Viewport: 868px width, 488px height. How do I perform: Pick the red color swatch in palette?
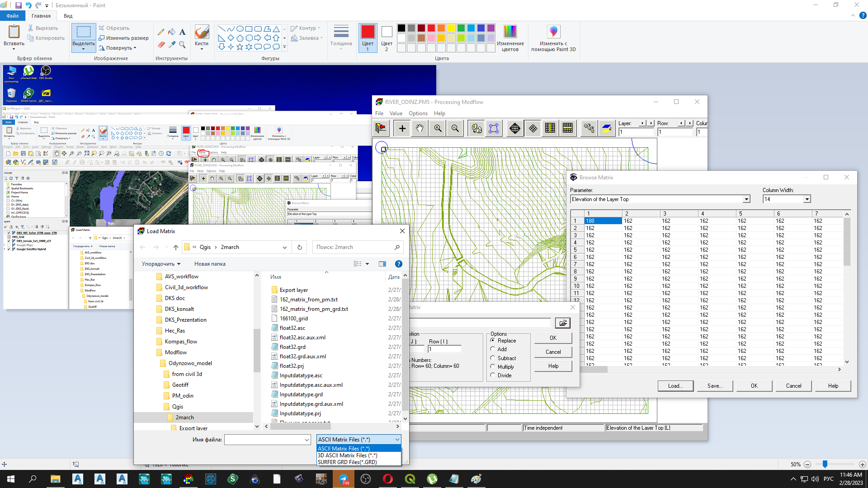click(x=431, y=28)
